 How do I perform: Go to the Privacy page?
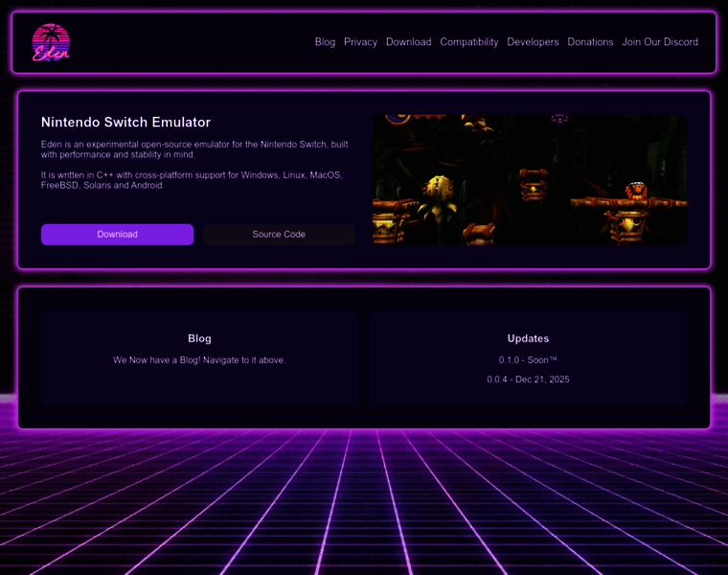click(360, 42)
